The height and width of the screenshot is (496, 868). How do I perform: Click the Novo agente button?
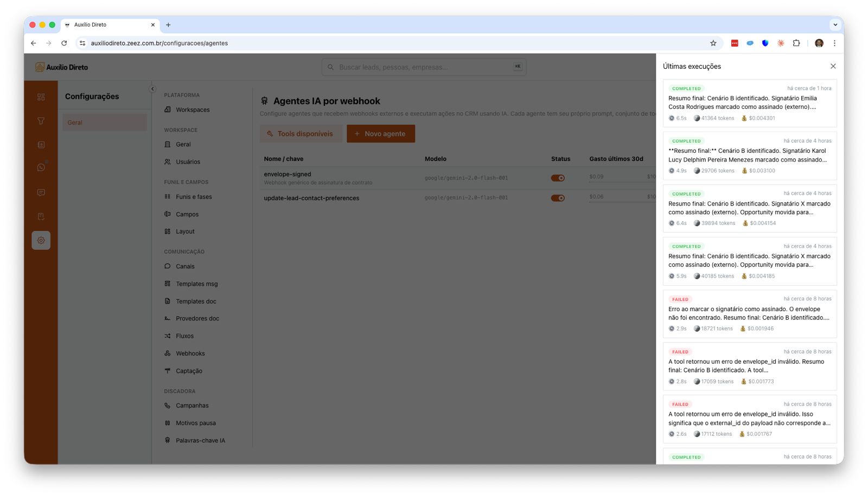tap(381, 133)
